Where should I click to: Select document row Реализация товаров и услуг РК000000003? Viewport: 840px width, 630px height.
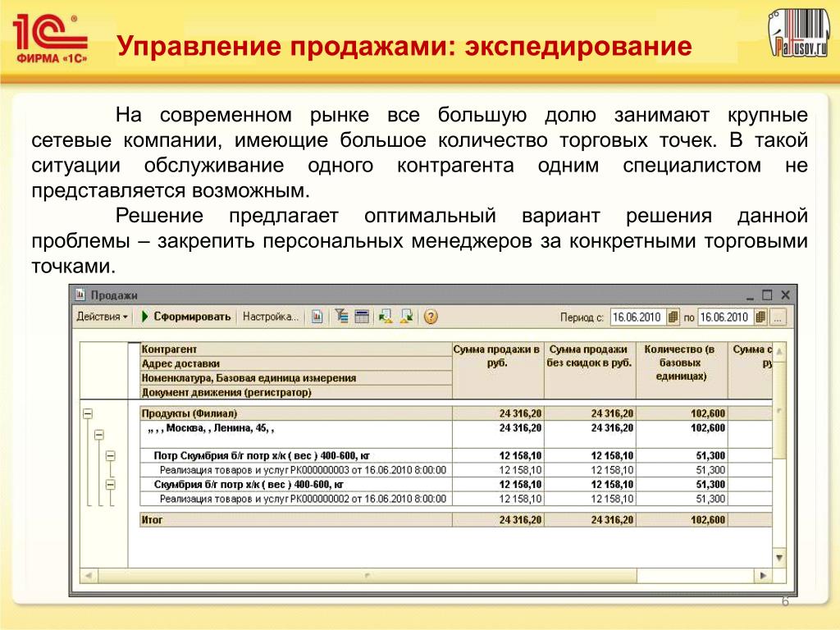point(455,470)
